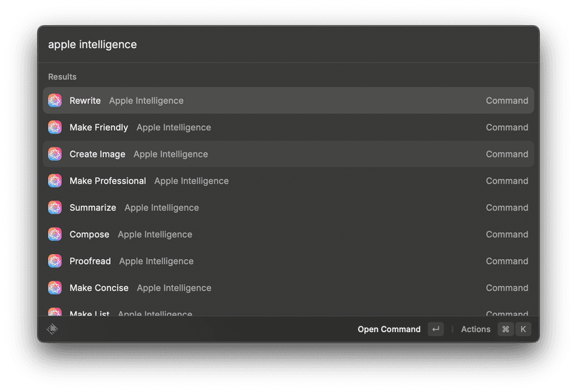The image size is (577, 392).
Task: Click the K key badge in footer
Action: click(523, 329)
